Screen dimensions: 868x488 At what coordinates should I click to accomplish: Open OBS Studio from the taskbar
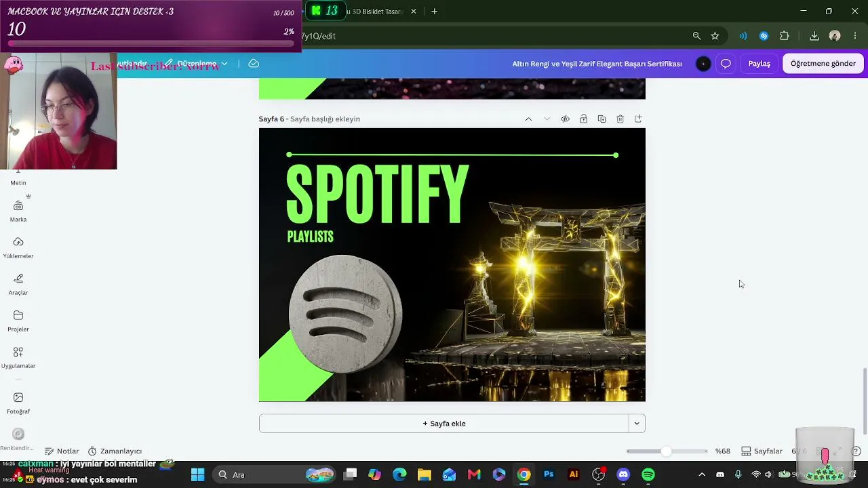(x=599, y=475)
